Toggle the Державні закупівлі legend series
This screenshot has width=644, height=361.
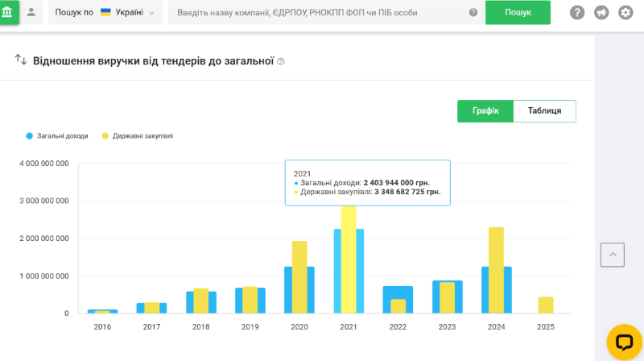(137, 136)
